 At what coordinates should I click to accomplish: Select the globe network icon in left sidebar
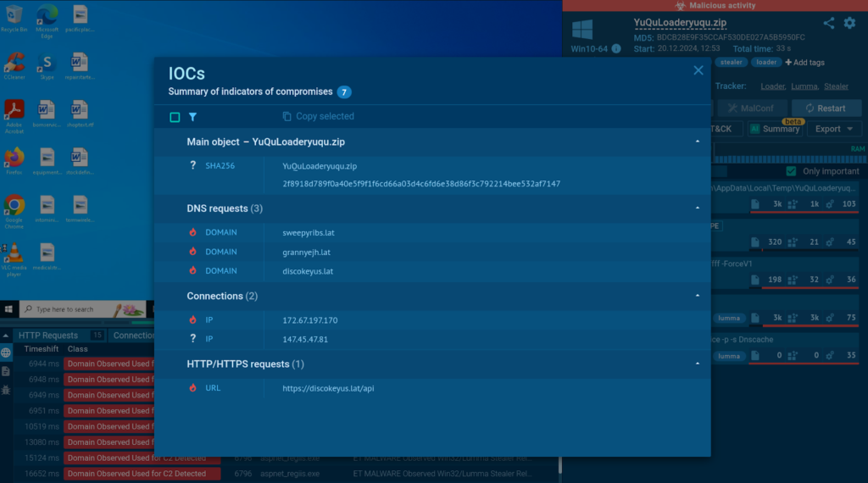[6, 353]
